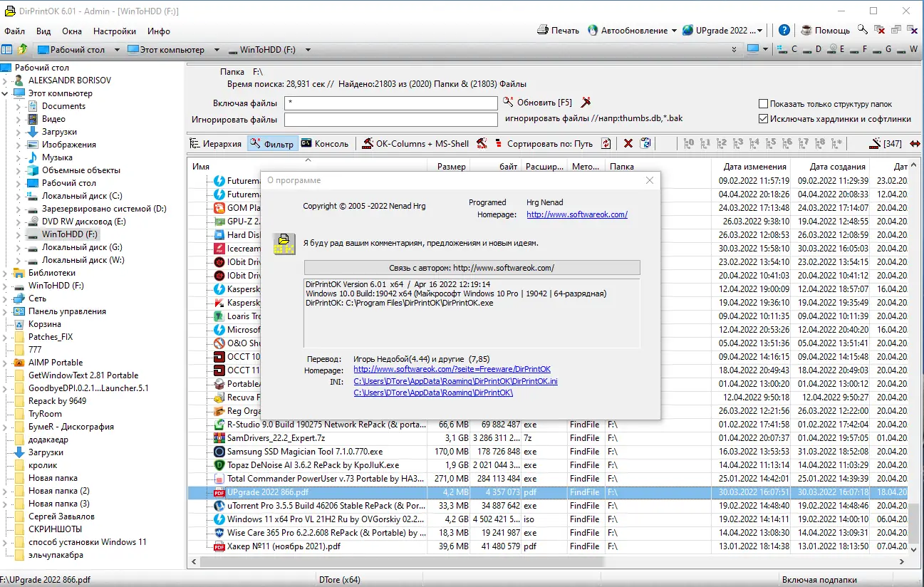
Task: Click the [347] counter icon
Action: [x=886, y=143]
